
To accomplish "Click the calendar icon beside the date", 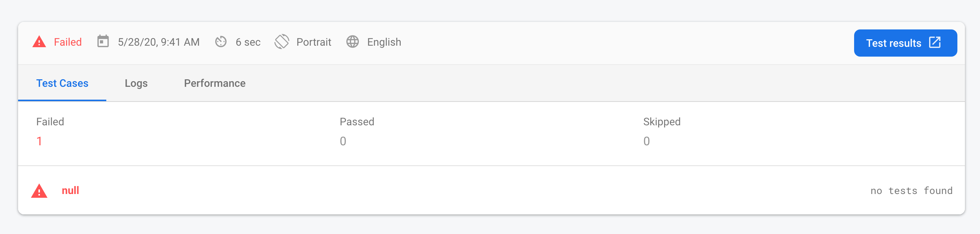I will point(103,41).
